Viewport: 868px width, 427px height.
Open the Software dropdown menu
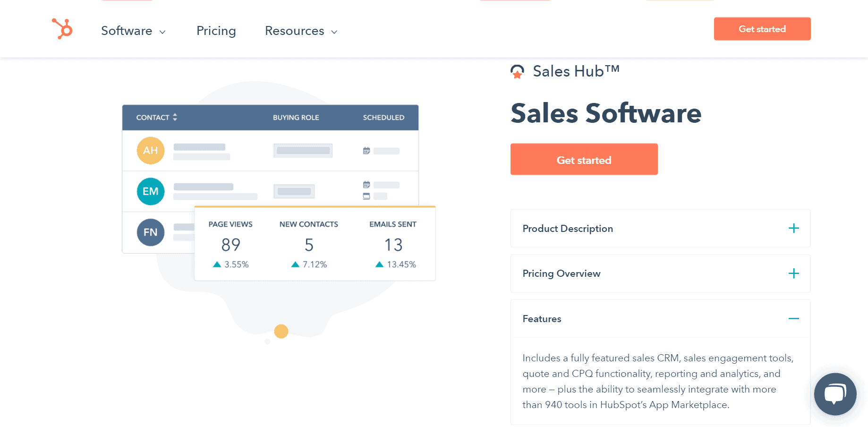(x=134, y=31)
